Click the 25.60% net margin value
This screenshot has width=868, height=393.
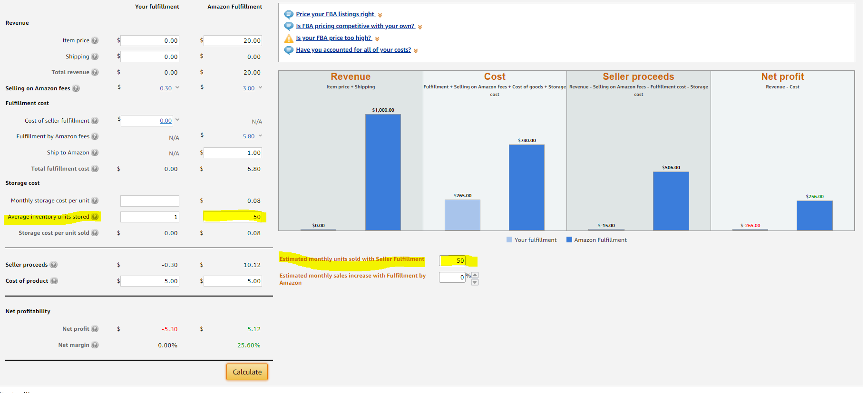(x=249, y=345)
